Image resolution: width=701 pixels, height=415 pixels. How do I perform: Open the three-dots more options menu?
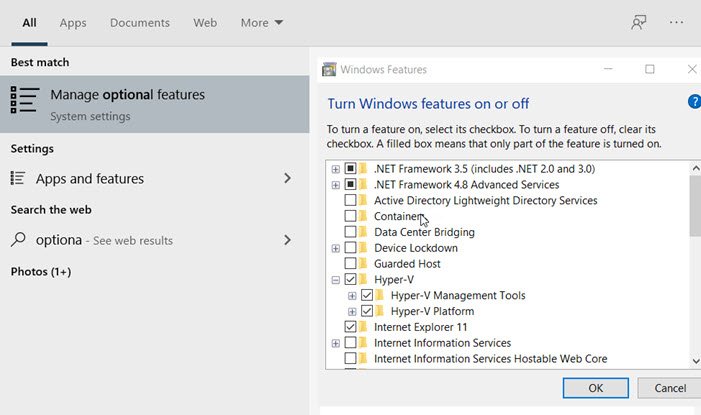coord(678,22)
